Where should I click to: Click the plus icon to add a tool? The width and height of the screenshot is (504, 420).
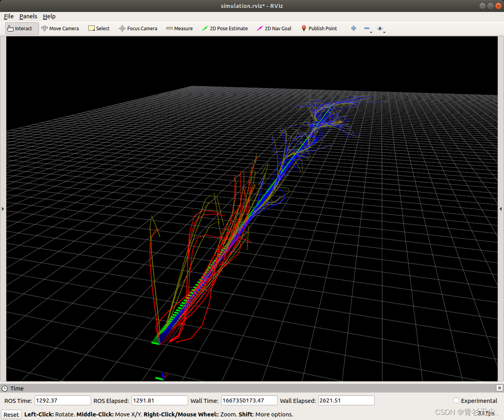[354, 28]
